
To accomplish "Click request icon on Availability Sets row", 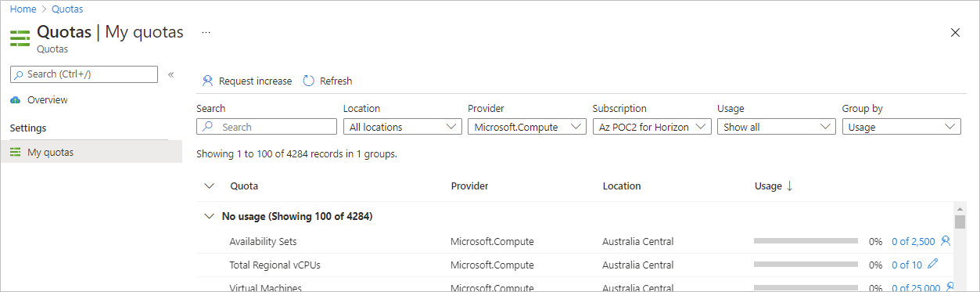I will click(946, 241).
